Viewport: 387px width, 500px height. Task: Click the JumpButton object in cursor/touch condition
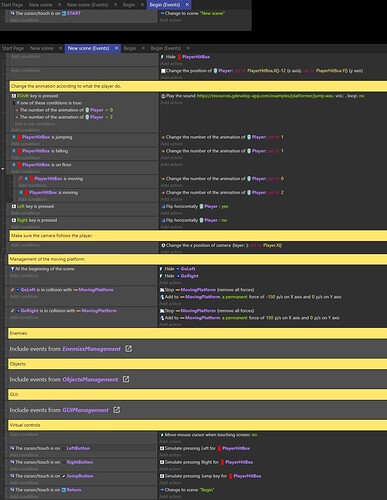[80, 476]
